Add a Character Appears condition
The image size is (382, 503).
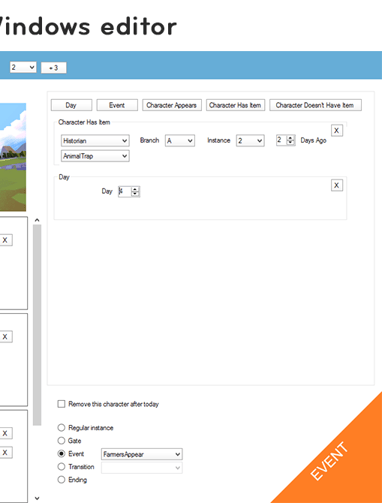172,105
